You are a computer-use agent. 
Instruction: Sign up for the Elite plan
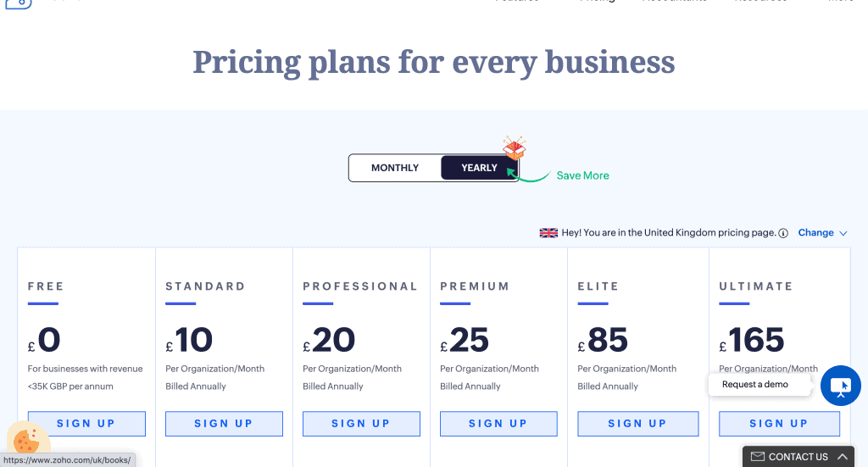click(637, 424)
